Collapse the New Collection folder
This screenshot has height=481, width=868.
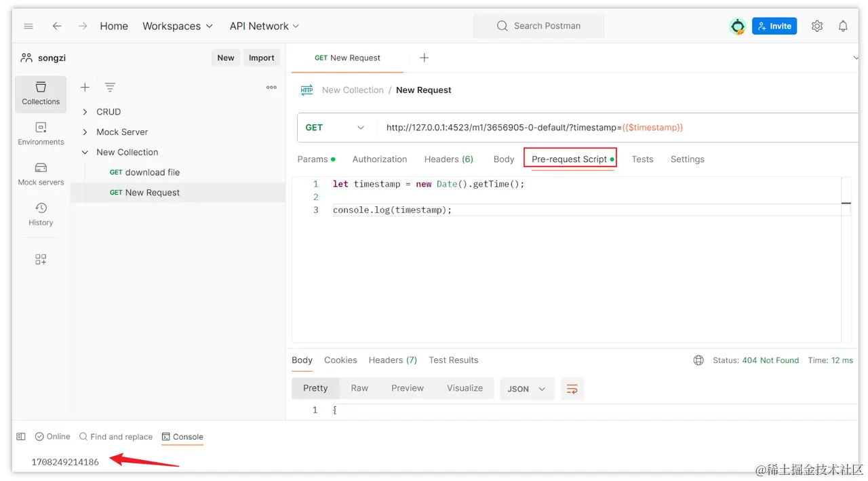coord(85,153)
